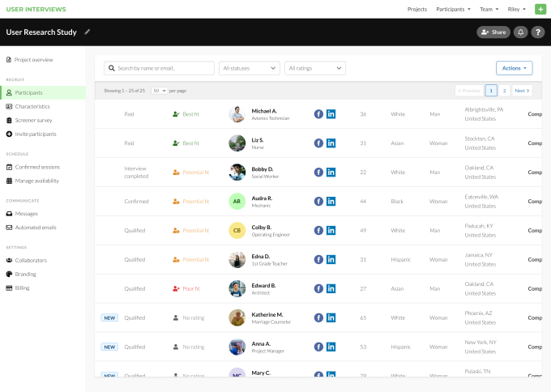Go to Confirmed sessions in sidebar
Image resolution: width=551 pixels, height=392 pixels.
pyautogui.click(x=36, y=167)
